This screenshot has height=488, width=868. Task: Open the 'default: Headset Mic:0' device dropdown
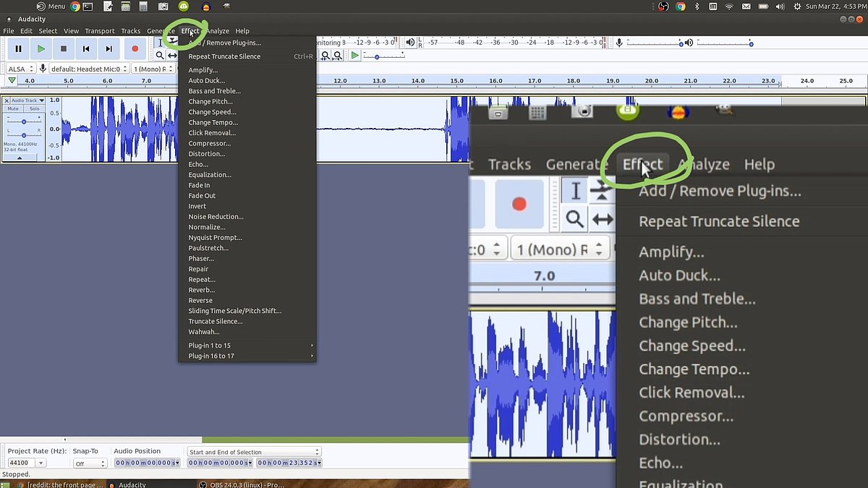88,69
